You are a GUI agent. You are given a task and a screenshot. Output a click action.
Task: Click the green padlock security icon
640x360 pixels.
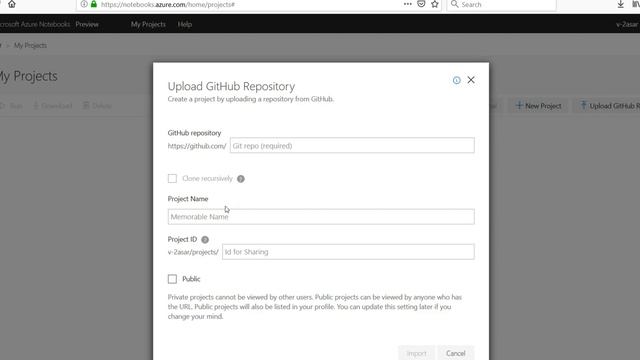click(94, 4)
